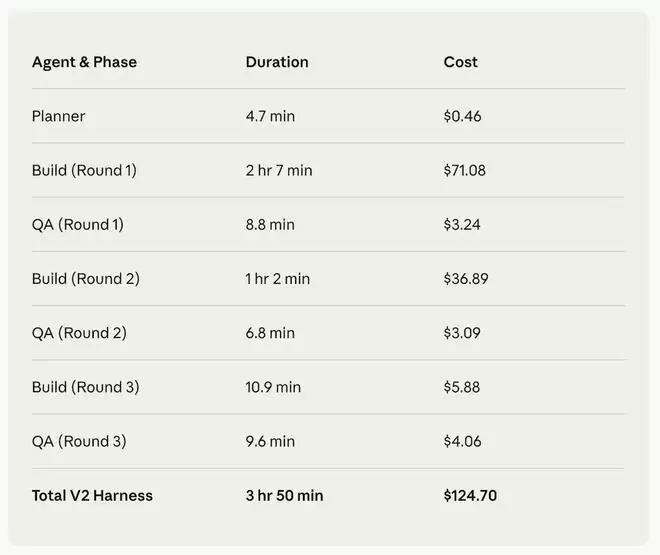Click the 3 hr 50 min total duration

pos(285,495)
